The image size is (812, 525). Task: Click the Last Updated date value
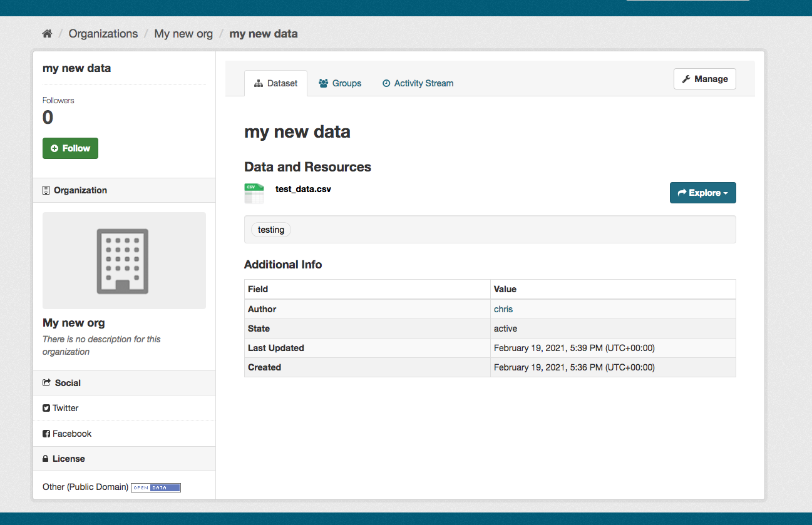click(x=574, y=348)
